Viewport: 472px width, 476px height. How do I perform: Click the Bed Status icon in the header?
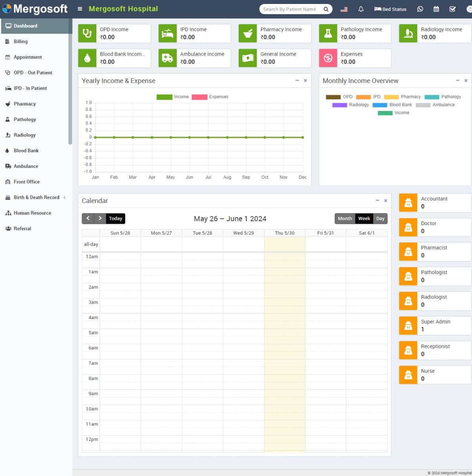pos(390,9)
